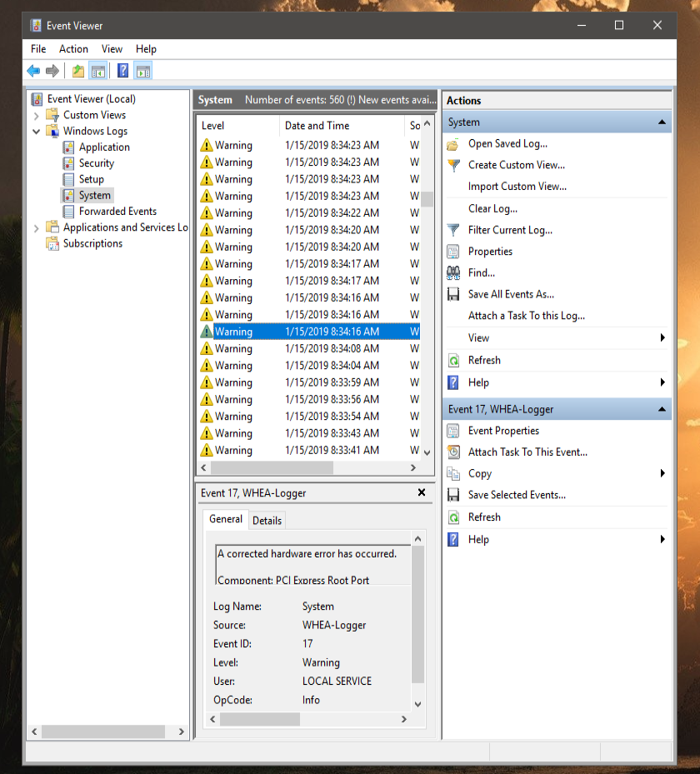Toggle the show/hide action pane toolbar icon
Image resolution: width=700 pixels, height=774 pixels.
click(x=143, y=71)
